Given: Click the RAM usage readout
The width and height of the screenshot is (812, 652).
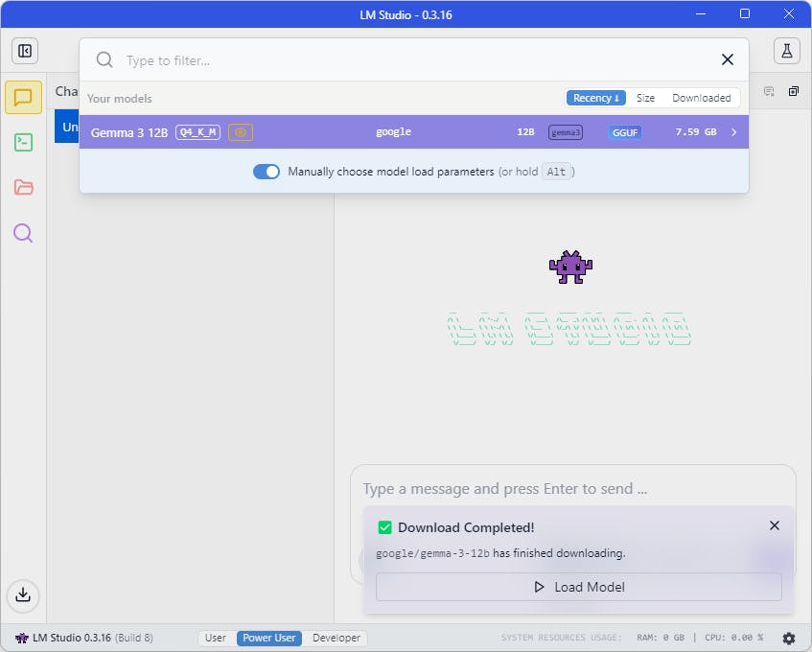Looking at the screenshot, I should click(661, 638).
